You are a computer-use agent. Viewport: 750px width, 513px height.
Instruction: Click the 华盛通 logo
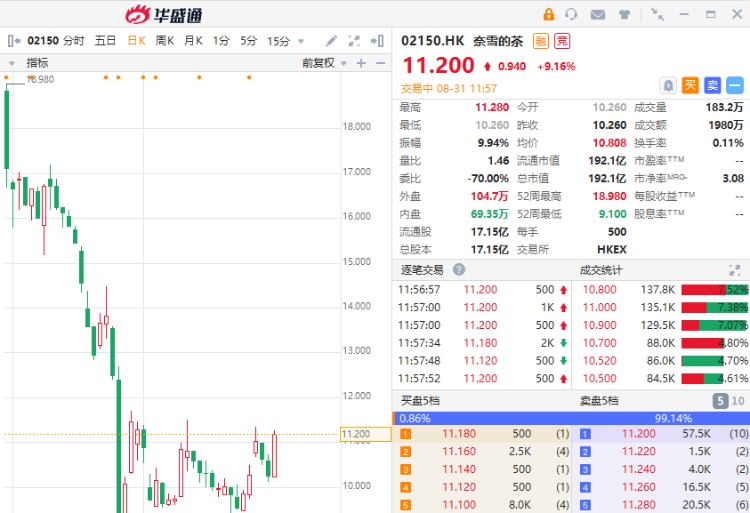point(164,15)
